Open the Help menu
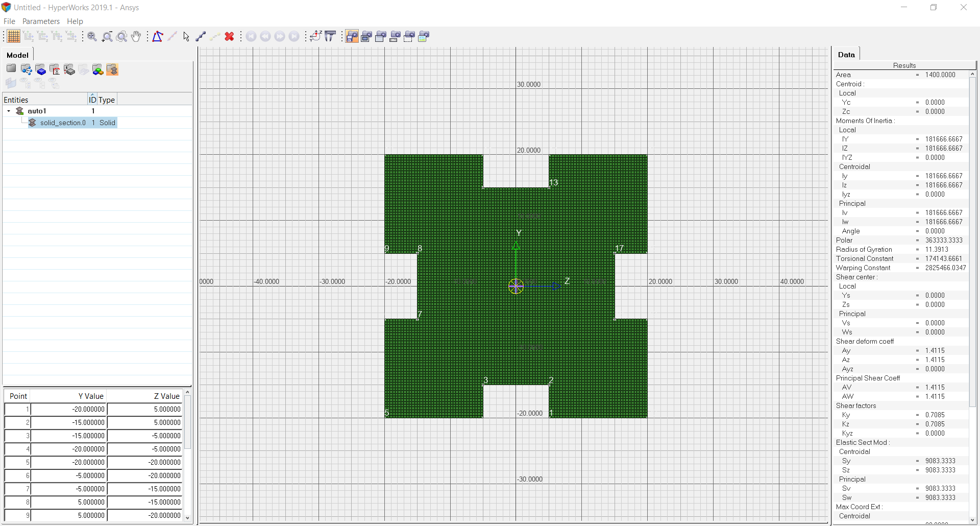 [75, 21]
